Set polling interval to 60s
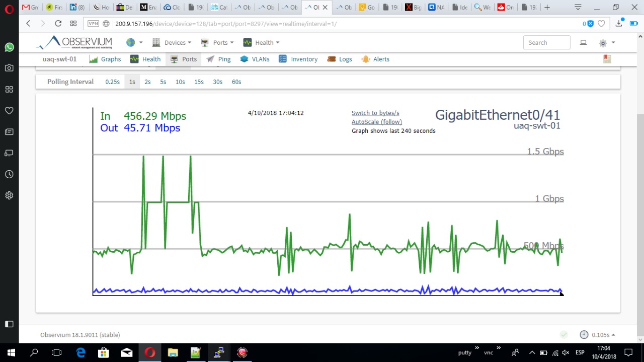This screenshot has width=644, height=362. tap(236, 82)
